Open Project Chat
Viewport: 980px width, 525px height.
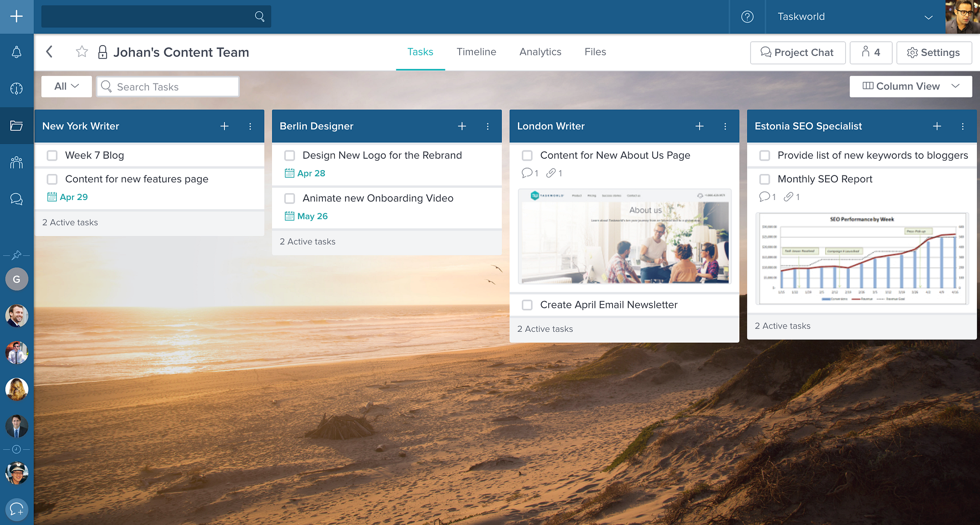798,52
